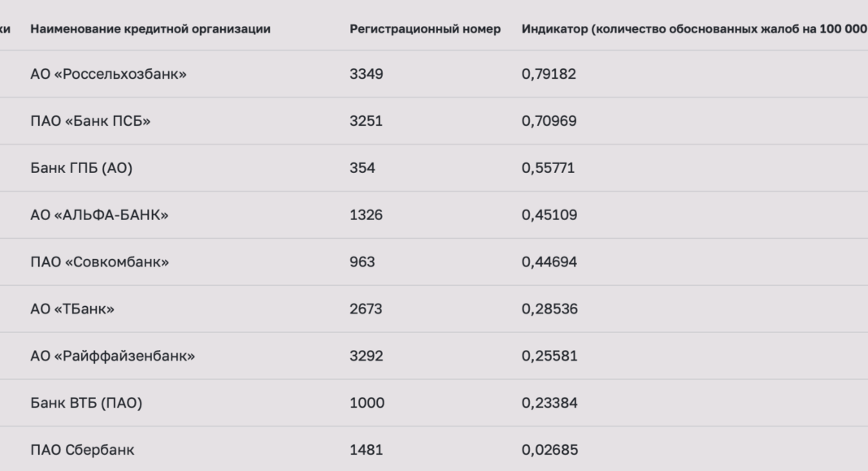
Task: Select the ПАО «Банк ПСБ» cell
Action: (x=90, y=121)
